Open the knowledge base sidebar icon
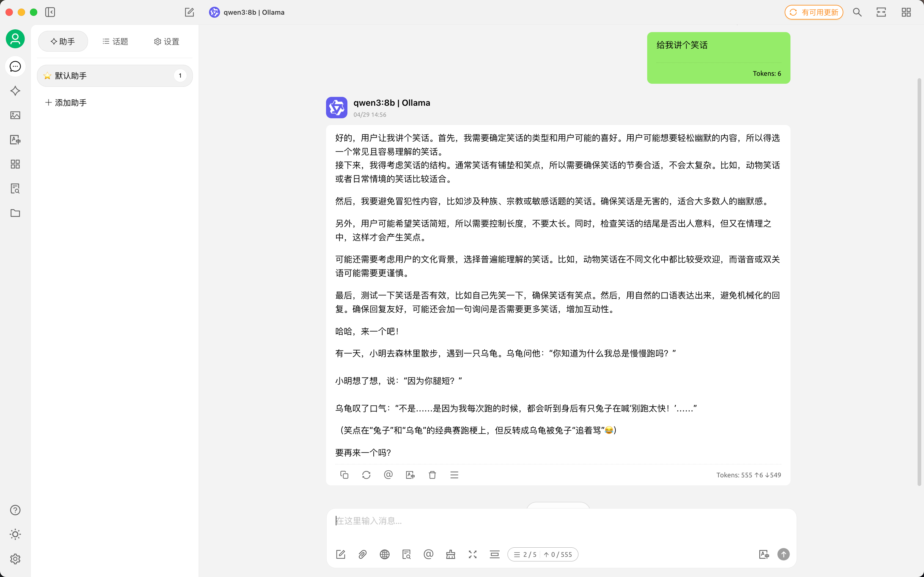924x577 pixels. coord(15,189)
